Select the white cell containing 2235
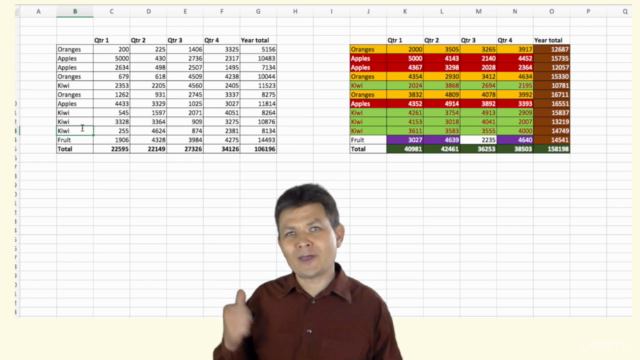The image size is (640, 360). pyautogui.click(x=478, y=140)
